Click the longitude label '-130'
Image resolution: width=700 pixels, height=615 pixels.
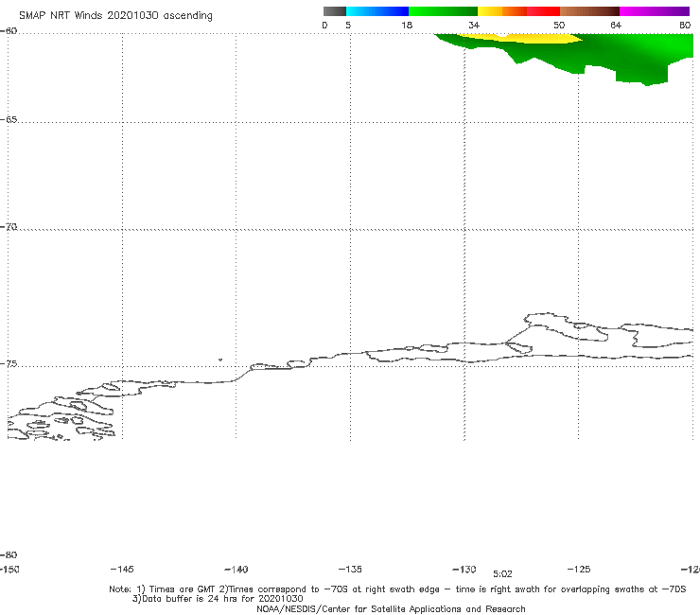click(x=464, y=569)
